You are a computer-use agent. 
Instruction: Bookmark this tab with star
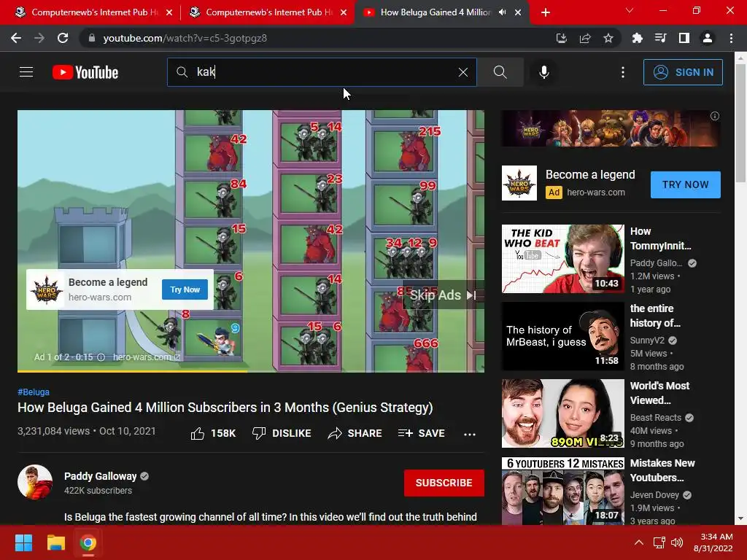coord(608,38)
